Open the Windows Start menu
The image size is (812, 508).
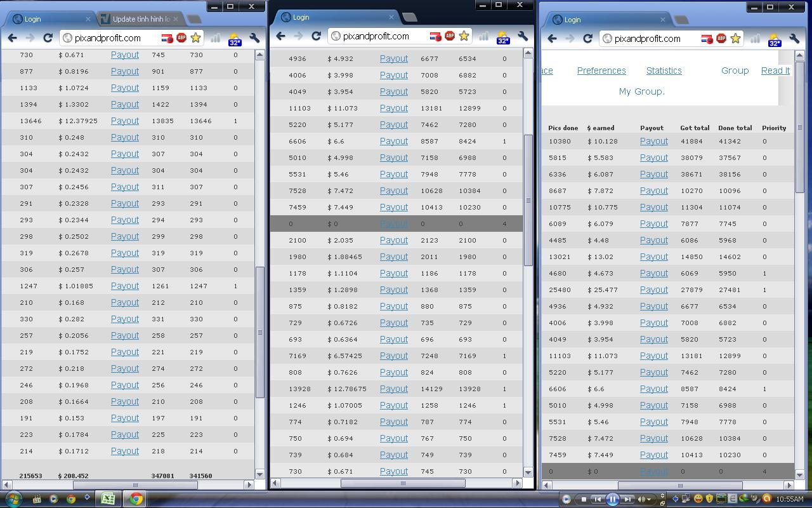tap(13, 498)
